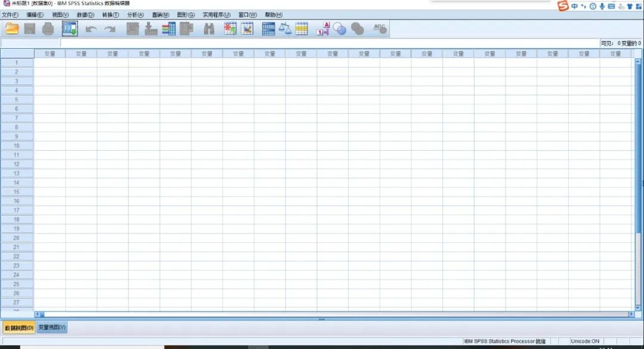Weight cases balance scale icon

tap(284, 29)
